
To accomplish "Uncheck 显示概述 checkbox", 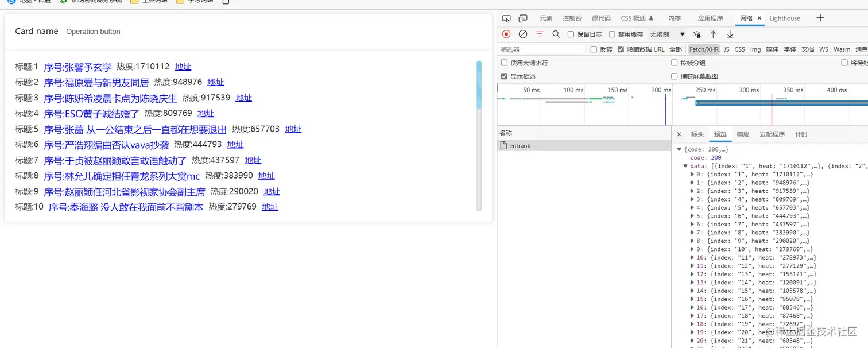I will (x=504, y=76).
